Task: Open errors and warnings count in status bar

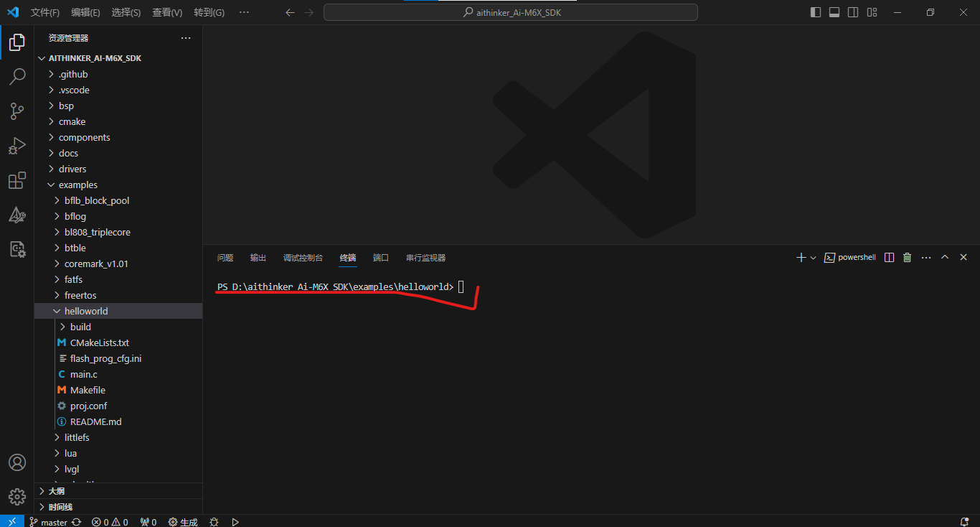Action: click(110, 522)
